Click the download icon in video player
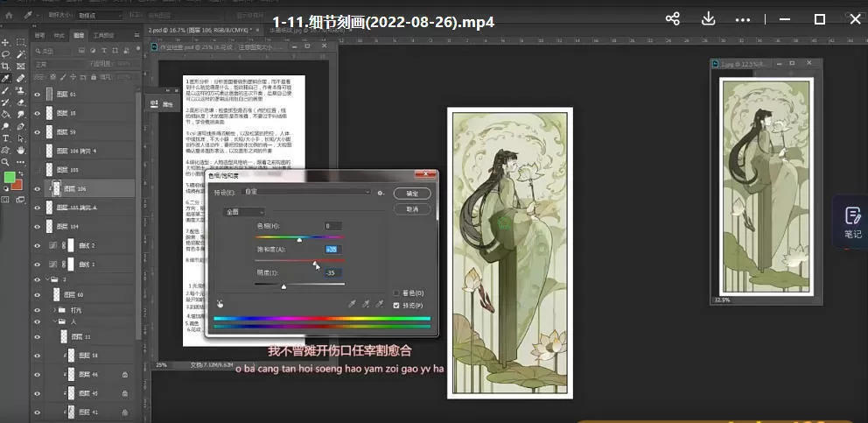The height and width of the screenshot is (423, 868). (x=708, y=19)
